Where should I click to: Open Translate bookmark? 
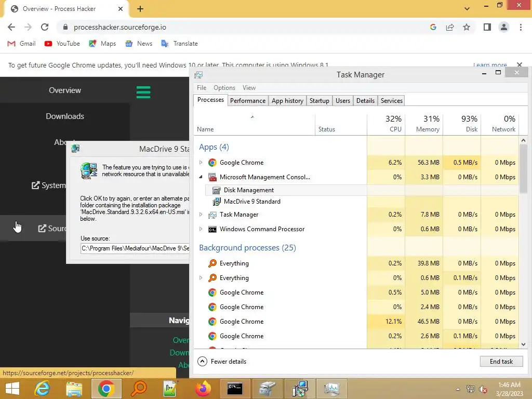[x=179, y=44]
